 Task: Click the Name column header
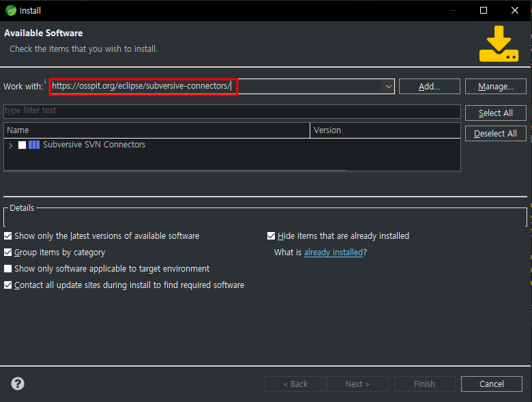[x=157, y=130]
